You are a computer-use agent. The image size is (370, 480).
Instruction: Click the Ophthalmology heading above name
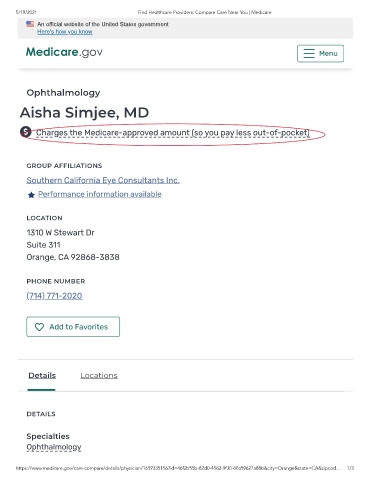pyautogui.click(x=63, y=93)
